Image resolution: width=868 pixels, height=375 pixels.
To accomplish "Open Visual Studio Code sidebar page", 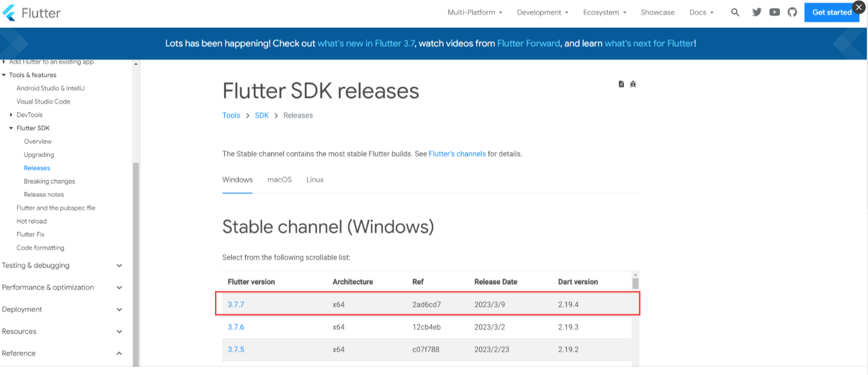I will coord(43,101).
